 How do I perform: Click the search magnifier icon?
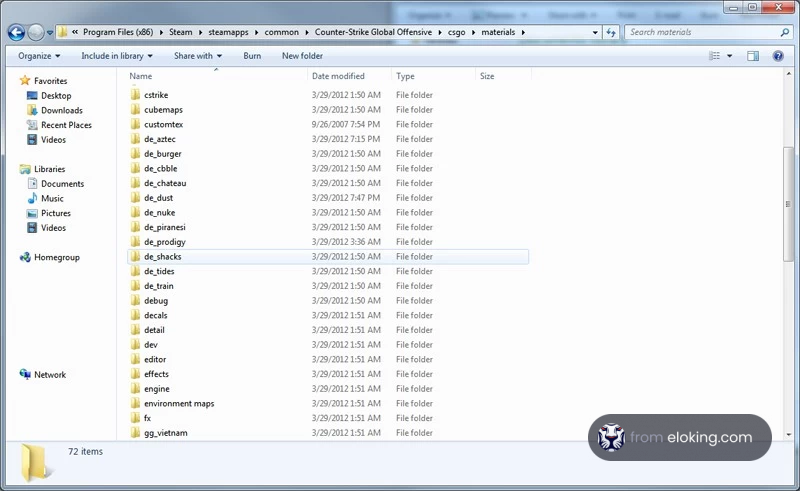point(785,32)
